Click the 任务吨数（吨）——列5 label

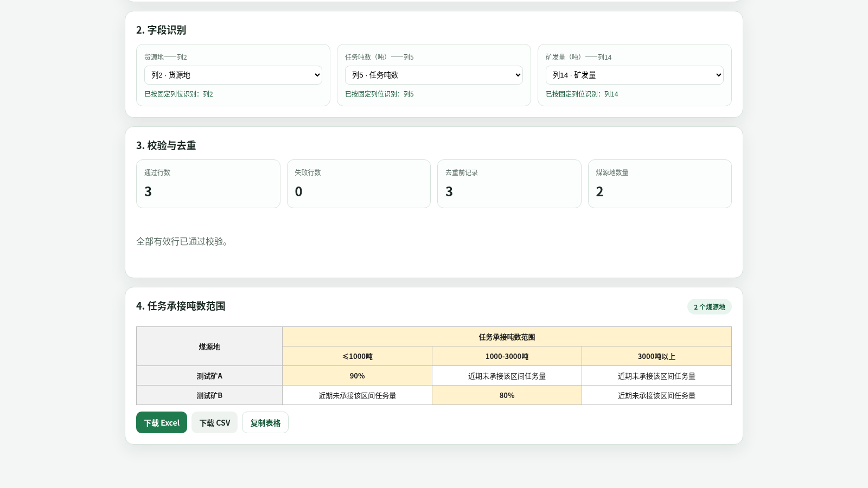coord(379,57)
